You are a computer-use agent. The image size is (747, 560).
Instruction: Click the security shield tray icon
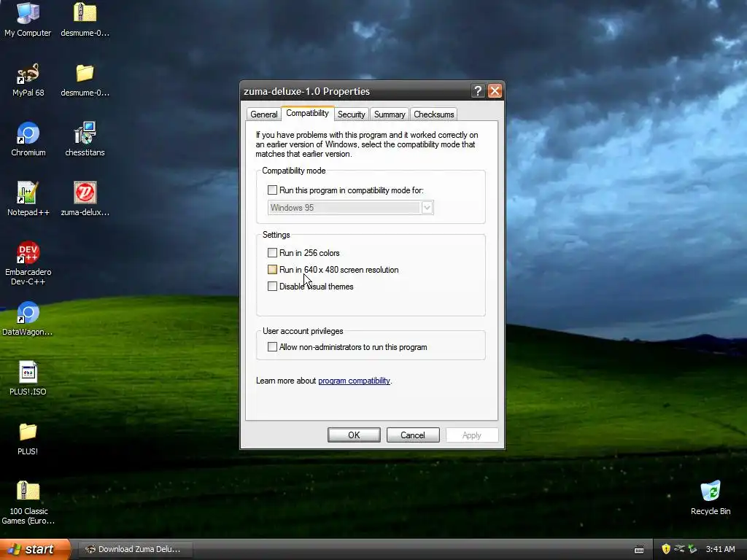(x=666, y=549)
